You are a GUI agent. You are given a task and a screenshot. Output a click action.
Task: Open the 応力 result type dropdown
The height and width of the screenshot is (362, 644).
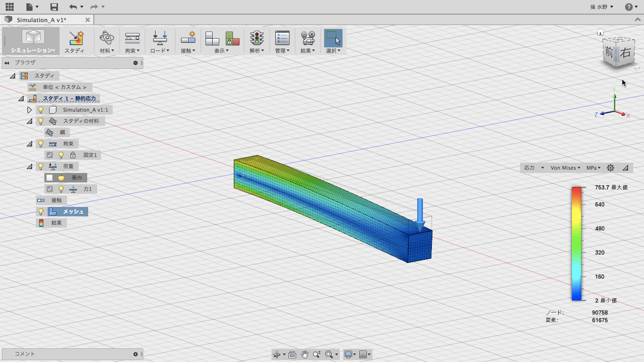click(x=534, y=168)
